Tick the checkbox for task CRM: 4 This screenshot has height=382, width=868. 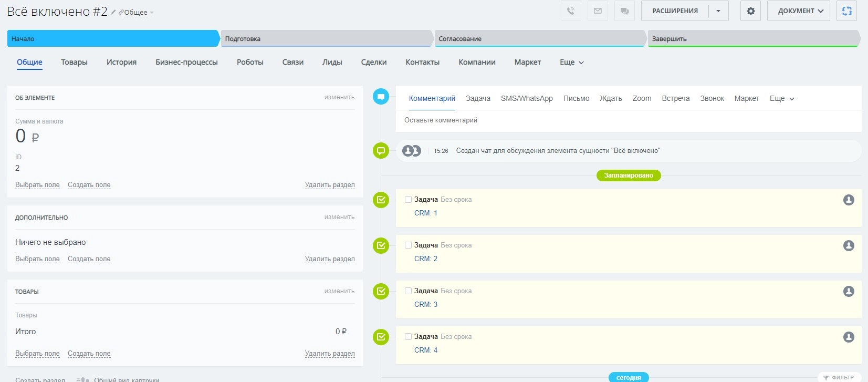coord(408,337)
